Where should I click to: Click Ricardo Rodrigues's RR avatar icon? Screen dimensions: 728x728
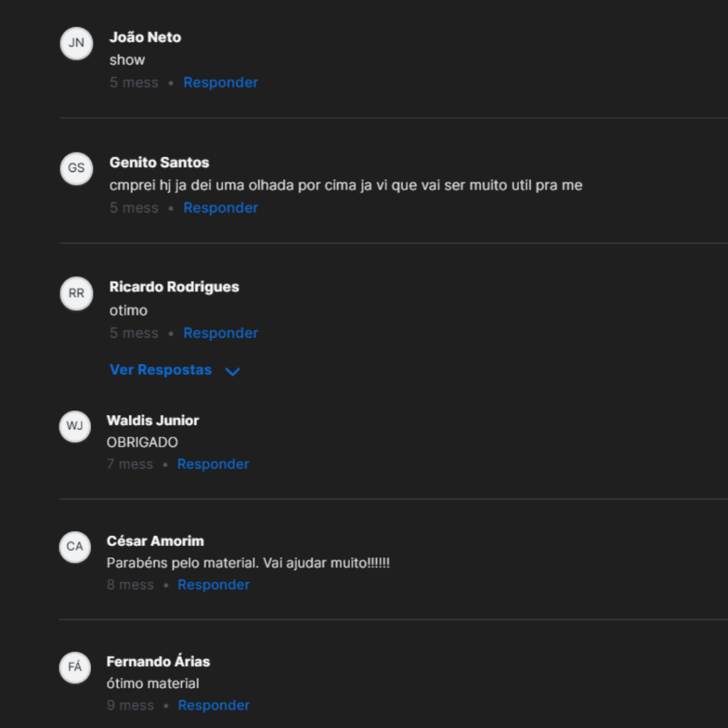[76, 293]
